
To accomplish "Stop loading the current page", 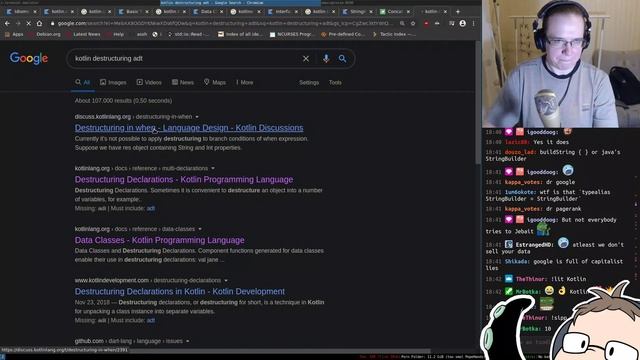I will pyautogui.click(x=28, y=24).
